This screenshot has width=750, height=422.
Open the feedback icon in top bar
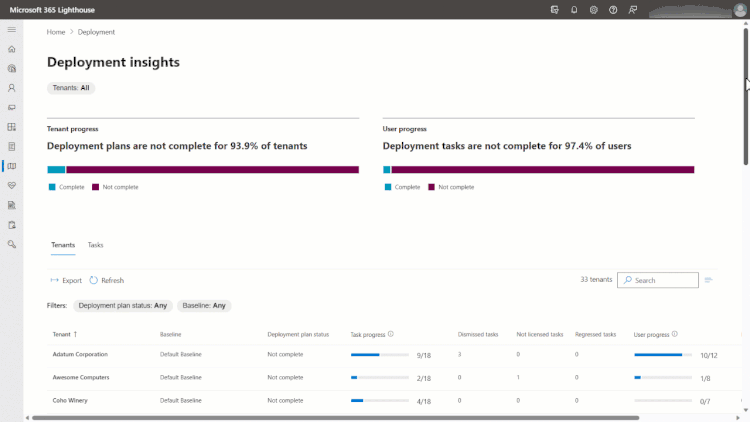pyautogui.click(x=633, y=10)
